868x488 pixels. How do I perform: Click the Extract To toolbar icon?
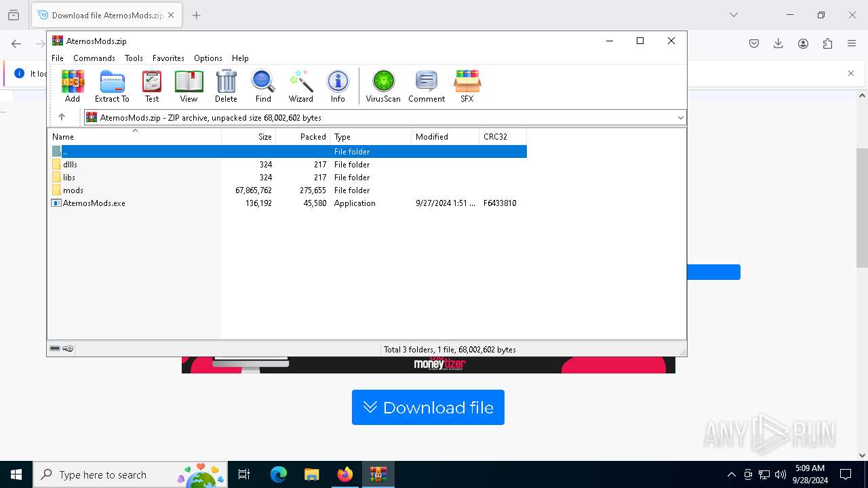click(x=112, y=86)
